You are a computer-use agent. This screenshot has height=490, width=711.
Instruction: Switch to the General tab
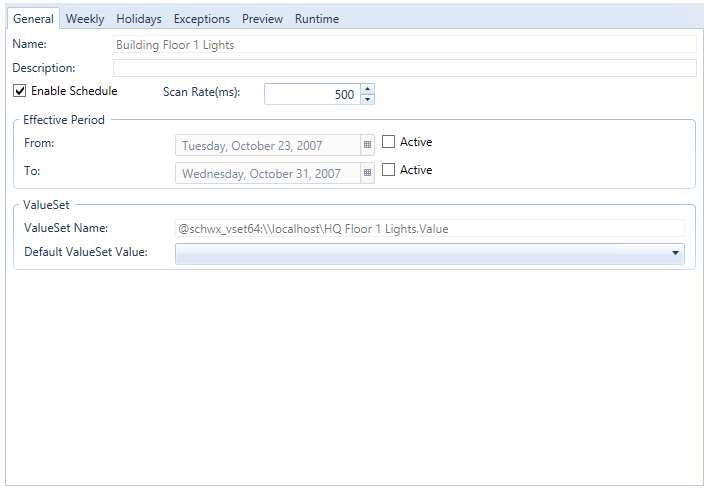click(33, 19)
